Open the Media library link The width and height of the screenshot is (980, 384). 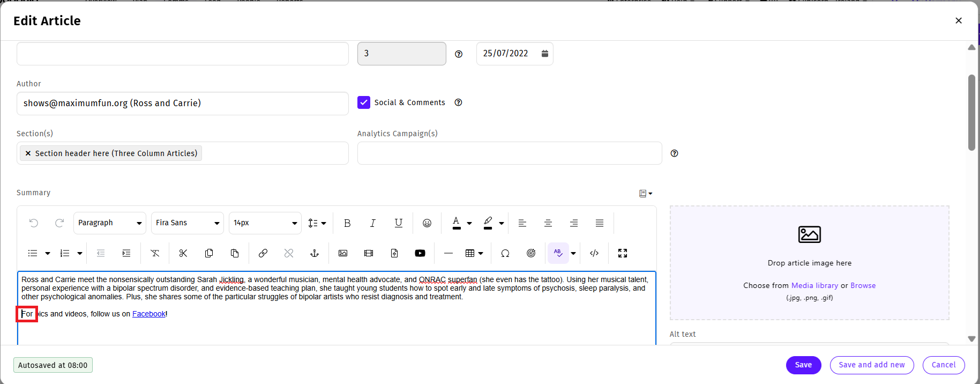click(814, 285)
